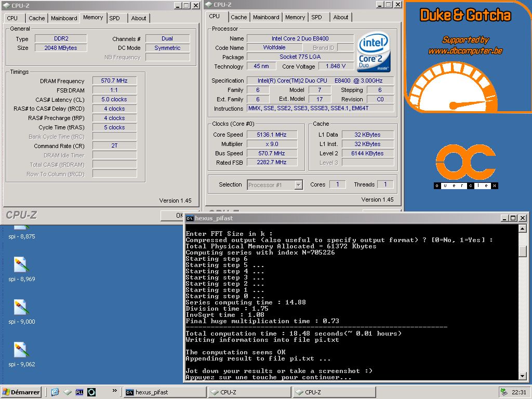This screenshot has width=532, height=399.
Task: Select Cache tab in left CPU-Z window
Action: (x=37, y=18)
